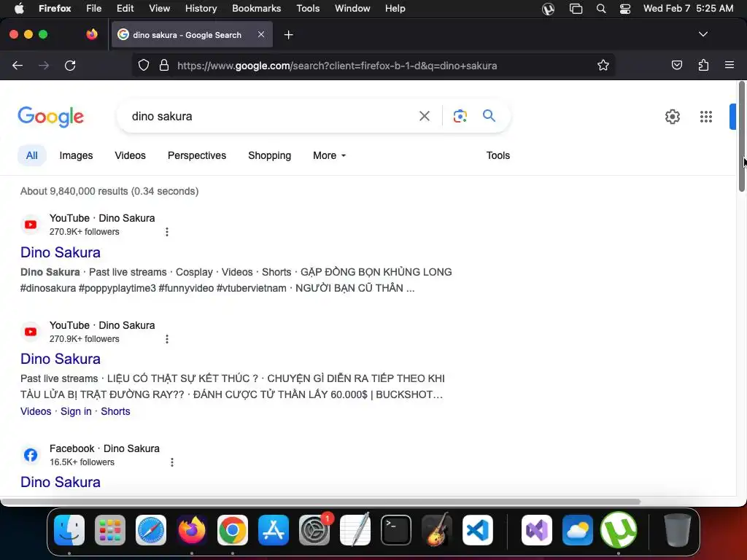Open the Tools menu in menu bar

click(308, 9)
